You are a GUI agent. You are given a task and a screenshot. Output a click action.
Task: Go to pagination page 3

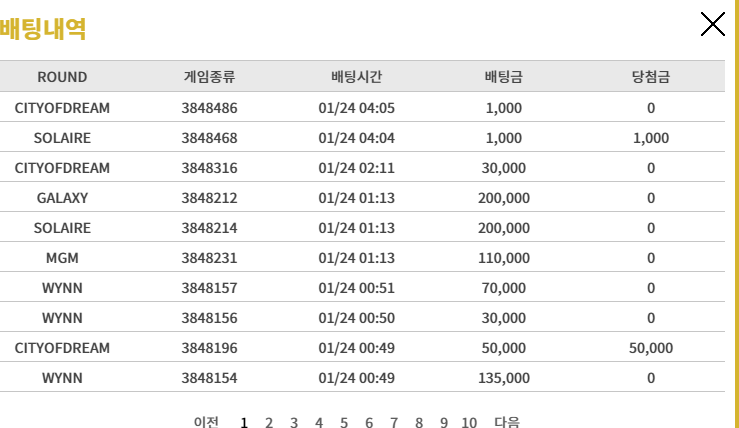tap(294, 422)
